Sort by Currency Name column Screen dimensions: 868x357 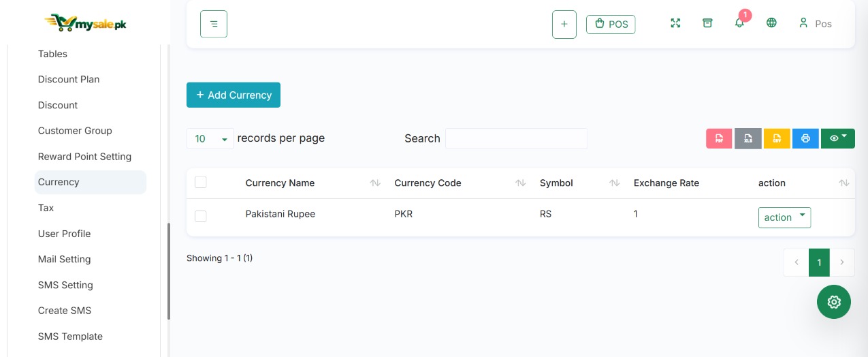pos(375,183)
